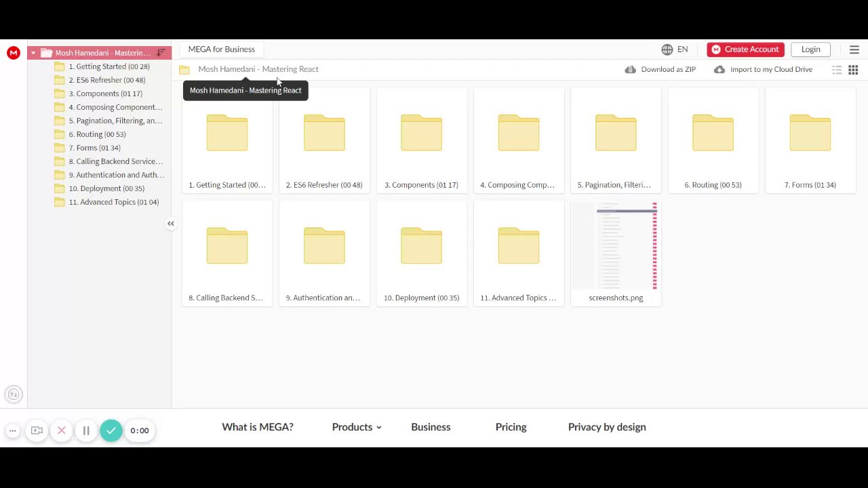Open the '1. Getting Started' folder tile
This screenshot has height=488, width=868.
tap(227, 140)
